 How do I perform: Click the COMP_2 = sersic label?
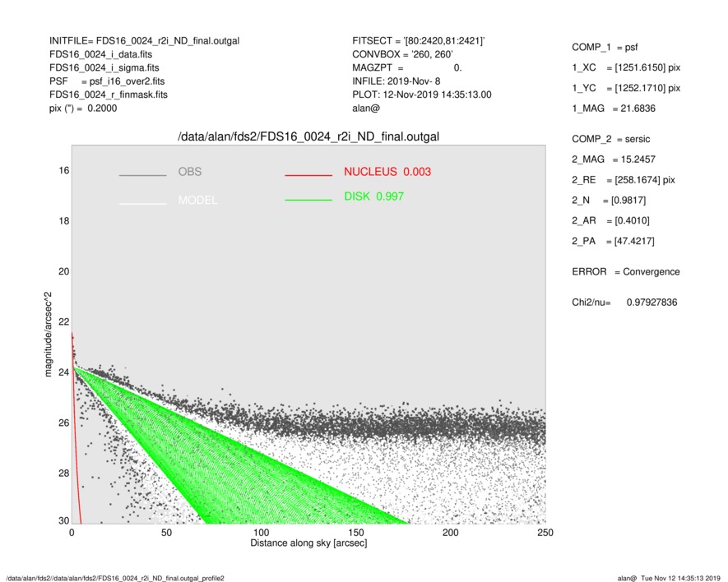610,139
